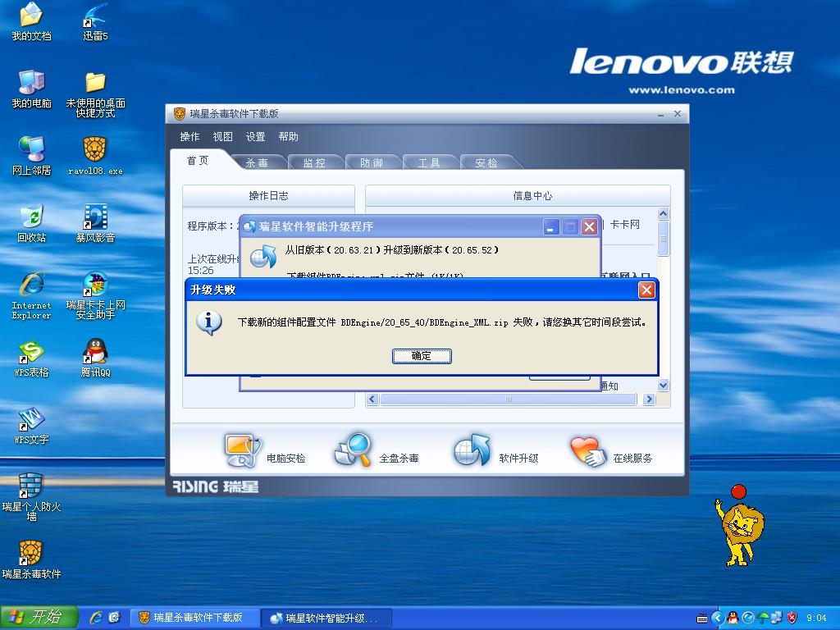Screen dimensions: 840x630
Task: Click the network connection tray icon
Action: point(777,618)
